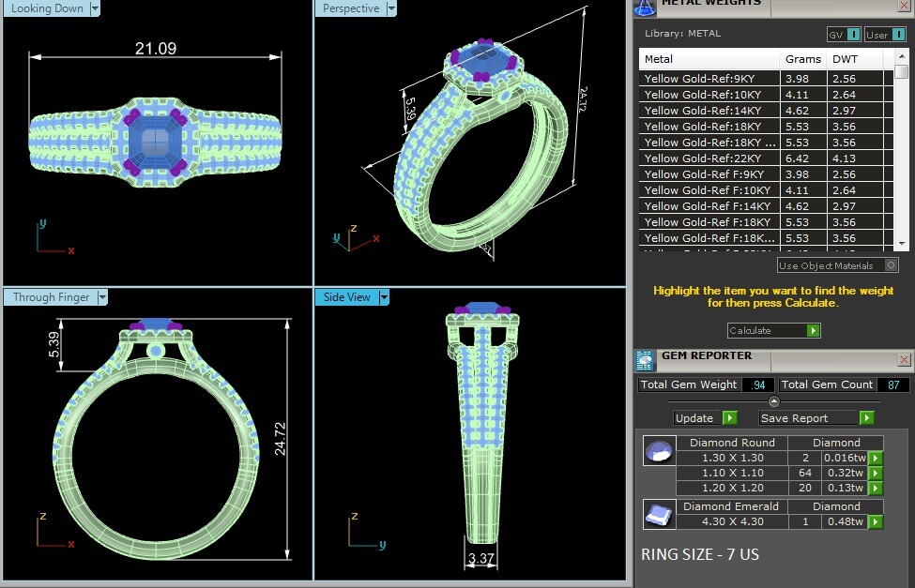915x588 pixels.
Task: Open the Perspective viewport dropdown
Action: [x=390, y=8]
